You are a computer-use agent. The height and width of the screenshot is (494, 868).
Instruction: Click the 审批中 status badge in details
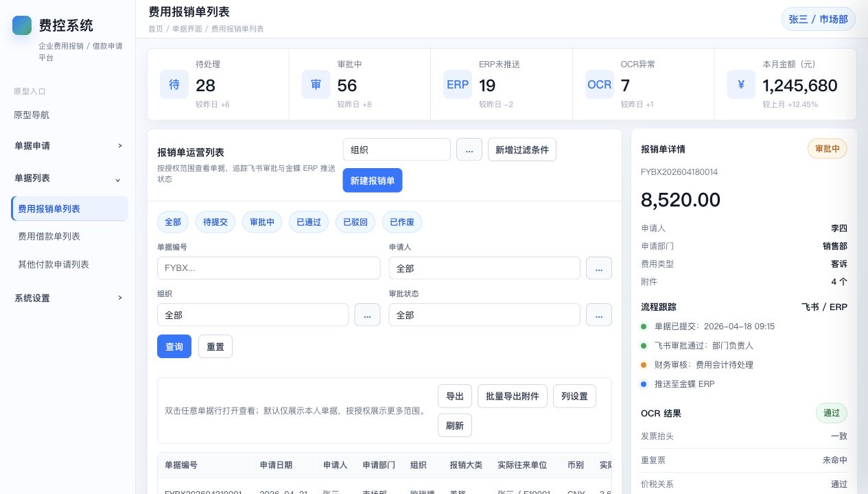[828, 148]
